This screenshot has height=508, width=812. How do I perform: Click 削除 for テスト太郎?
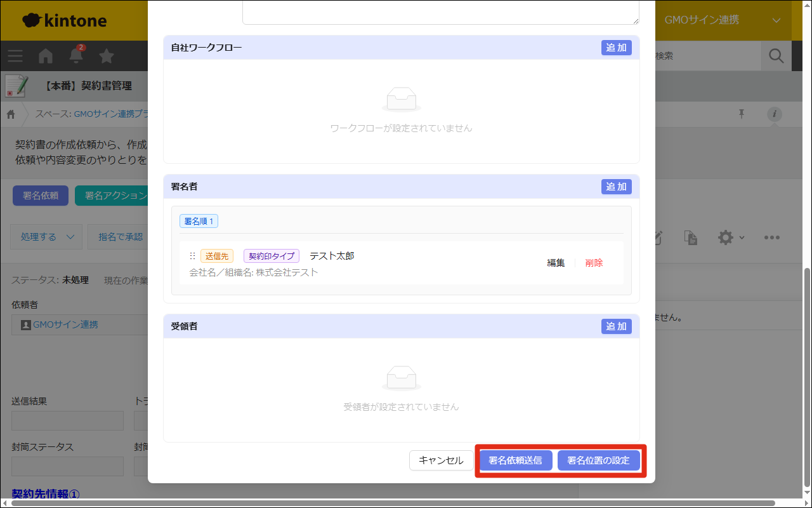pos(594,263)
